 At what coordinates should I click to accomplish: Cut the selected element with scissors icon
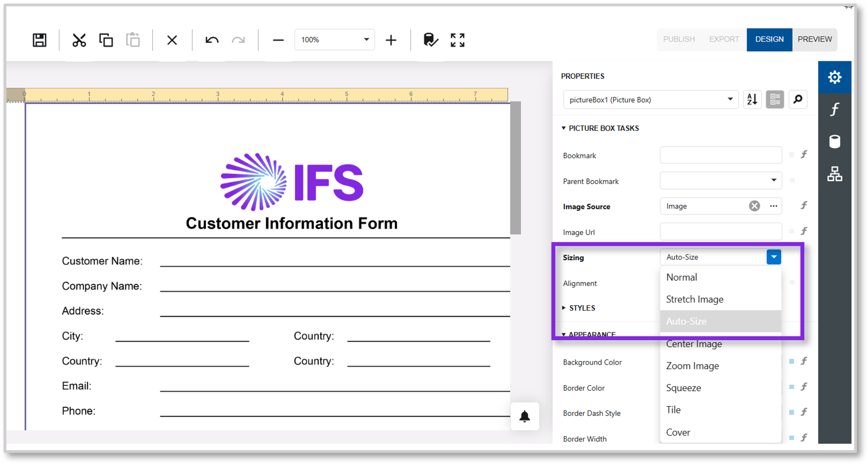point(79,40)
